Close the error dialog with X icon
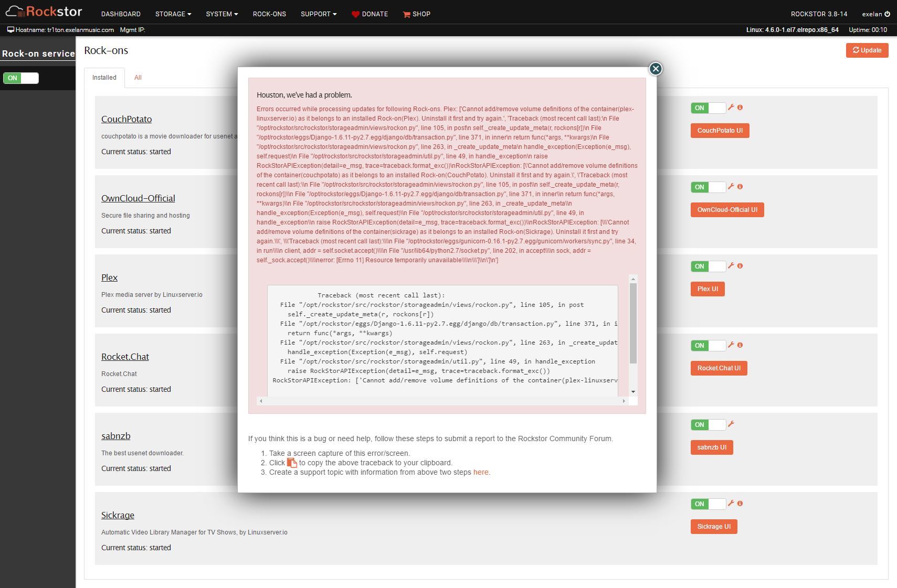This screenshot has width=897, height=588. [656, 69]
